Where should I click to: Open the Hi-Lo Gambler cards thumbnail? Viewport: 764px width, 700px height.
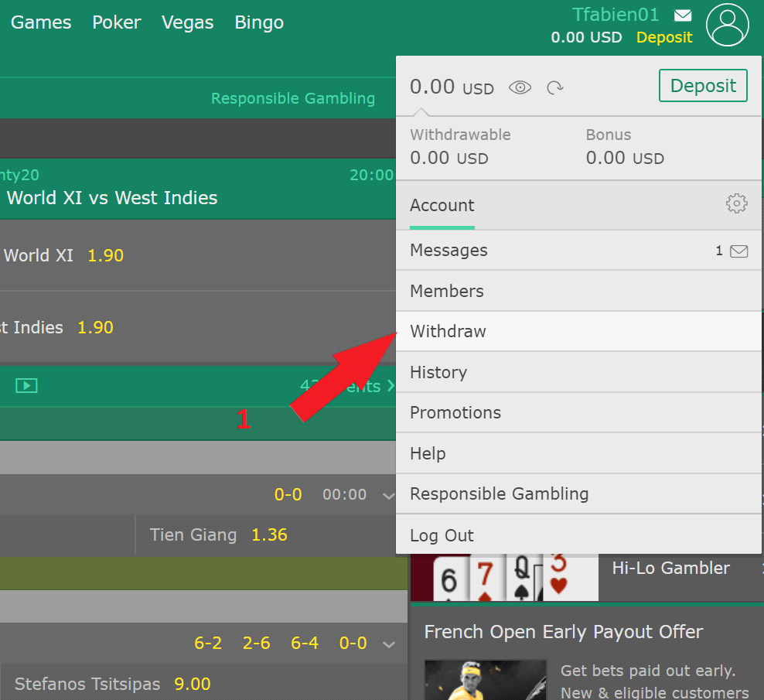click(x=504, y=578)
